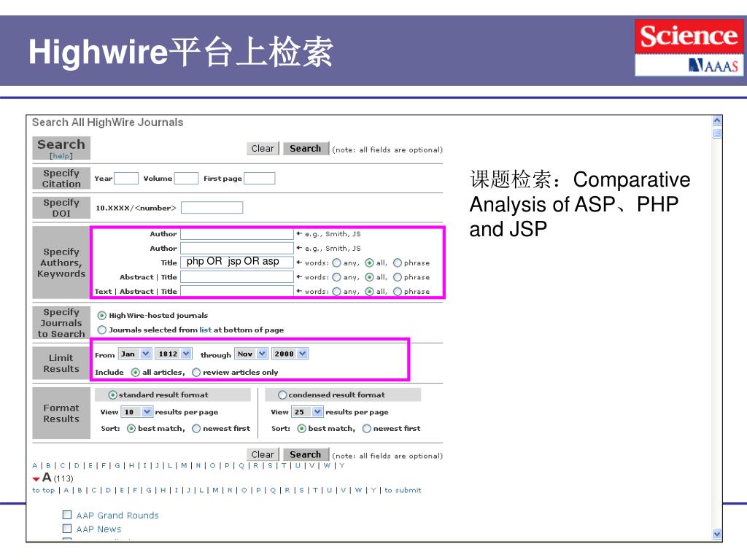747x560 pixels.
Task: Select 'newest first' sort under standard format
Action: tap(196, 429)
